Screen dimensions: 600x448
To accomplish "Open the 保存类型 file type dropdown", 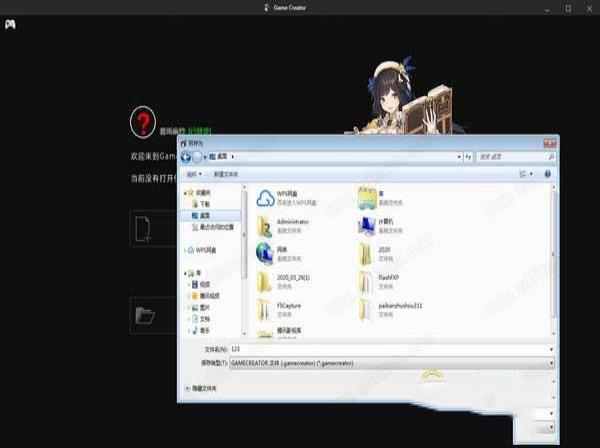I will [x=390, y=366].
